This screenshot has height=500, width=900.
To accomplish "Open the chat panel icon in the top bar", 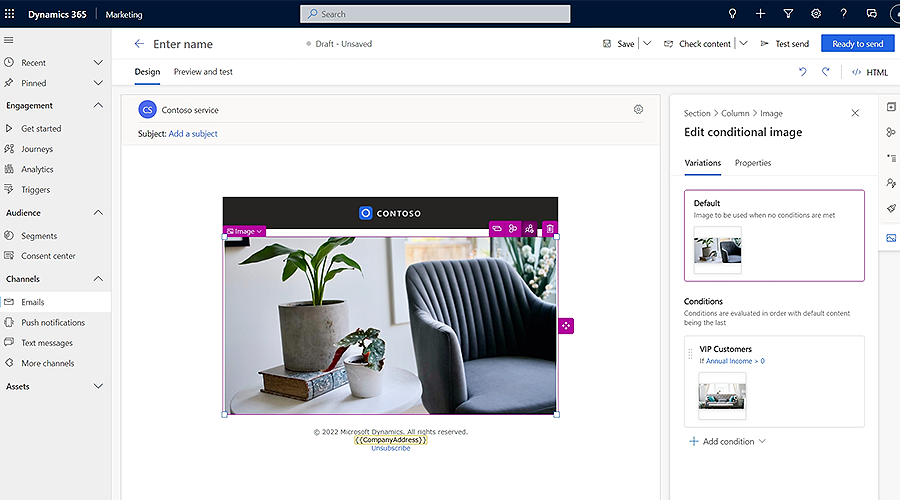I will click(x=871, y=14).
